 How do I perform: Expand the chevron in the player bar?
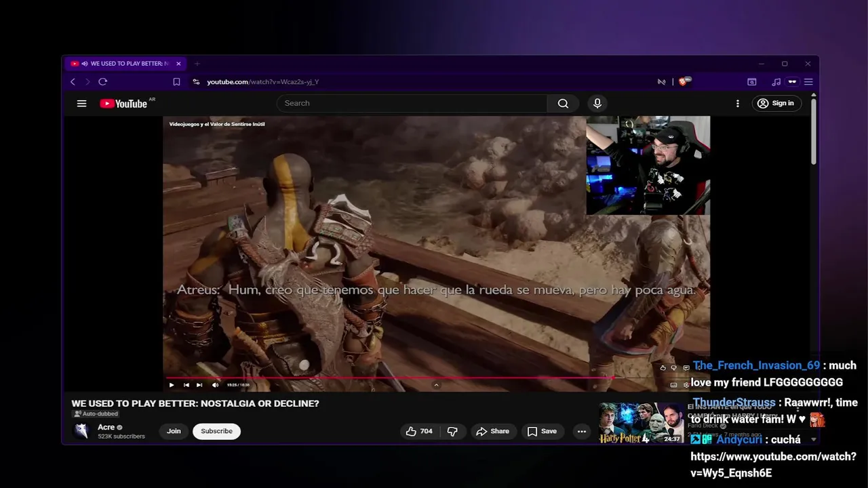point(436,385)
